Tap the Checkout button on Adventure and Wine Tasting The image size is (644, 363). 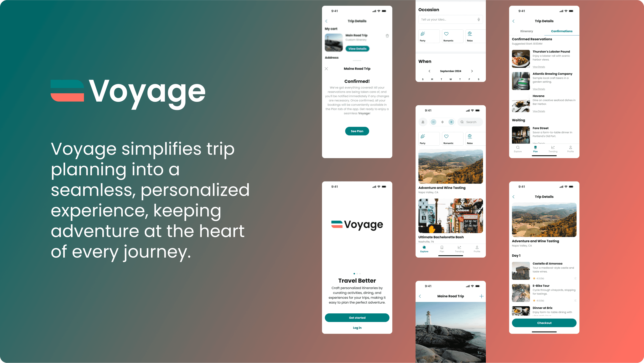(545, 323)
